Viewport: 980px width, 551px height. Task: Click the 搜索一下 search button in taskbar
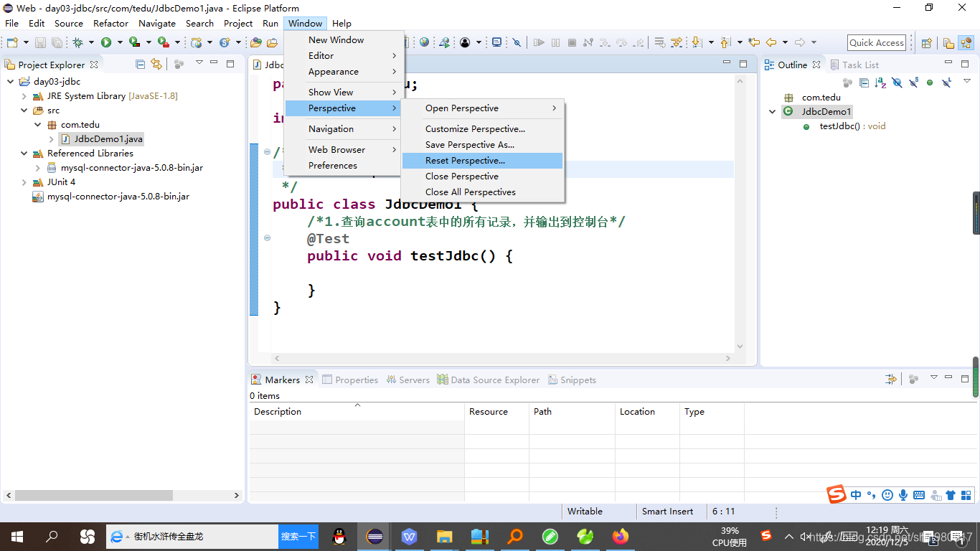(298, 536)
